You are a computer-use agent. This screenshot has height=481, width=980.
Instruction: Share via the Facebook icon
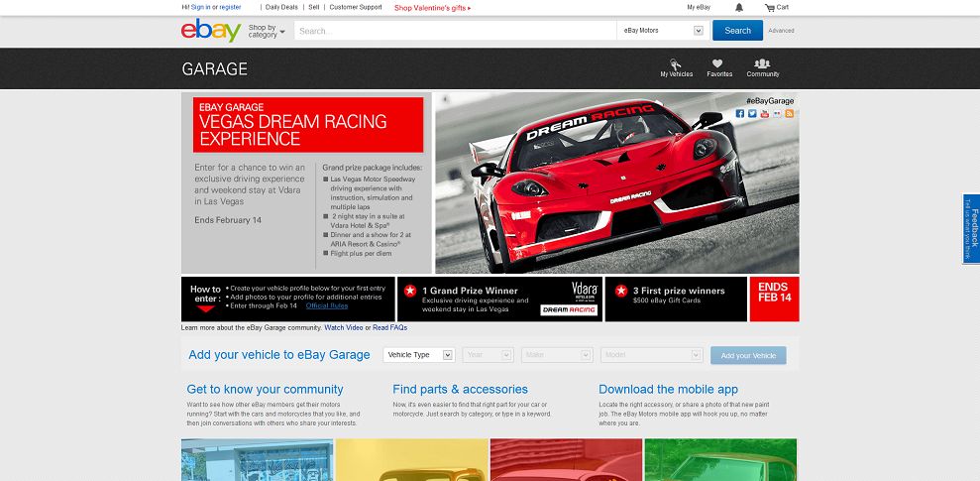[x=740, y=113]
